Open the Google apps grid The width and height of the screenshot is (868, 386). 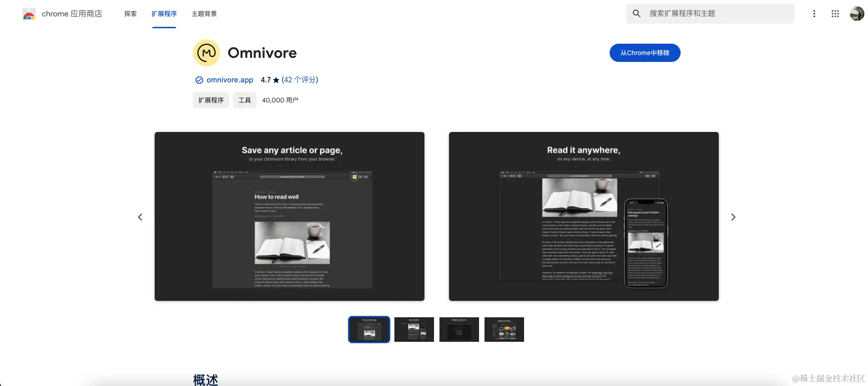tap(835, 14)
